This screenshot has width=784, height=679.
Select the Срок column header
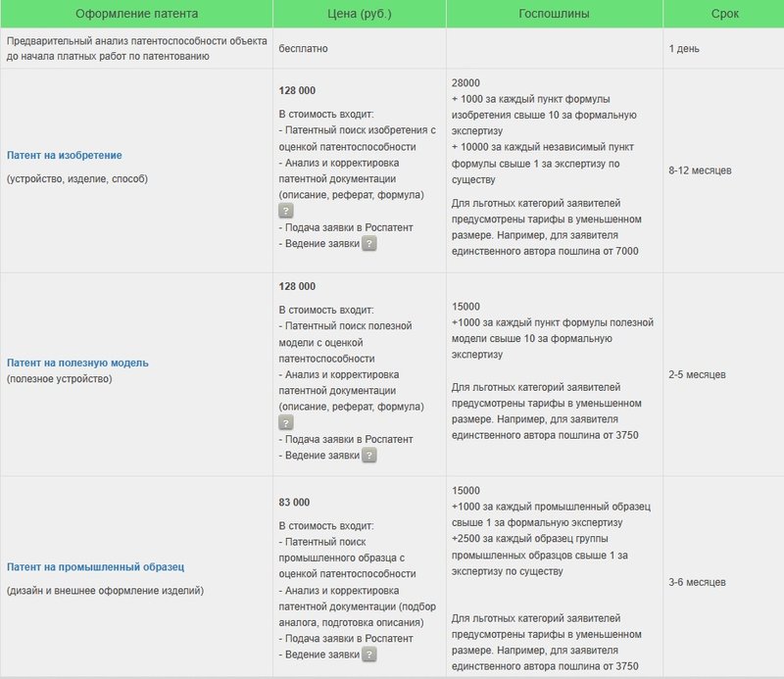724,14
